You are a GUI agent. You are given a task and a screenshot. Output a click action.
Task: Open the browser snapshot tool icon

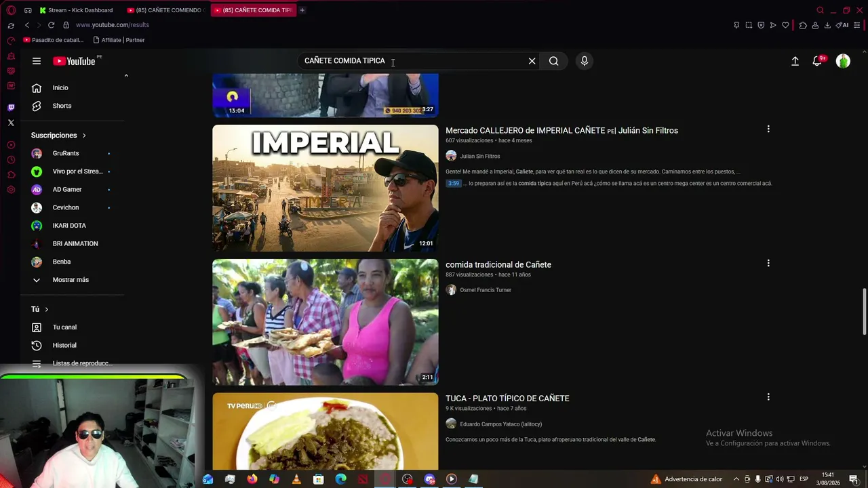pos(749,25)
